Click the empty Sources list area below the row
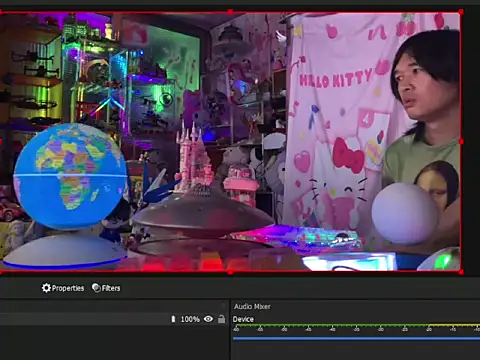This screenshot has width=480, height=360. 114,343
